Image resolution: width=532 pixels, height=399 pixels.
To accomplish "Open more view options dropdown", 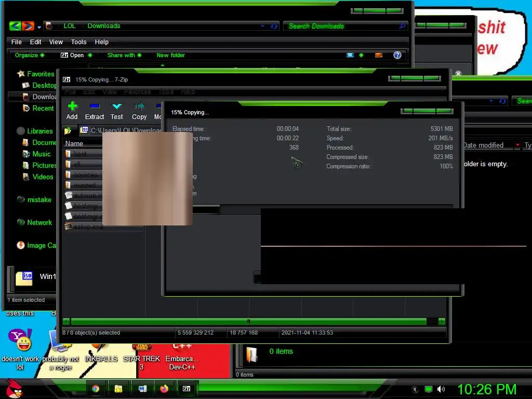I will pyautogui.click(x=362, y=55).
